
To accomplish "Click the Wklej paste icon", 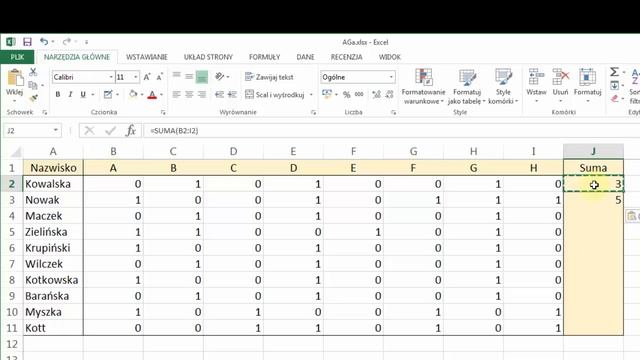I will [x=15, y=78].
